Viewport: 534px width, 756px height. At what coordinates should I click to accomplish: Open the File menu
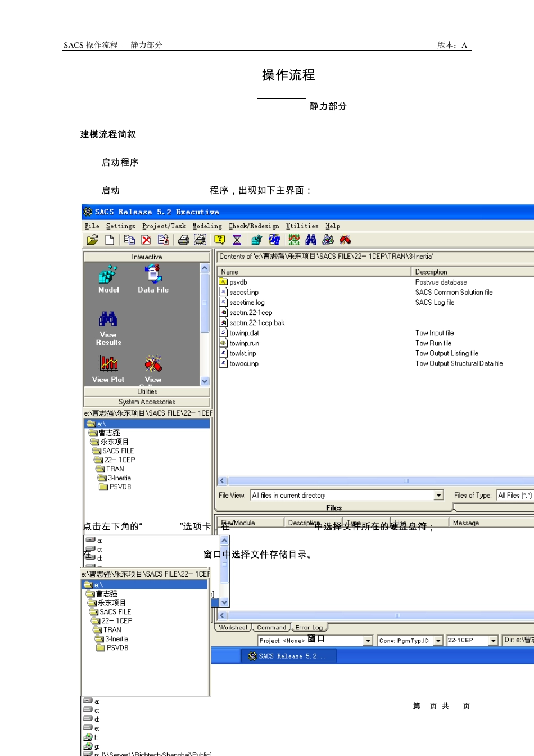pyautogui.click(x=92, y=226)
